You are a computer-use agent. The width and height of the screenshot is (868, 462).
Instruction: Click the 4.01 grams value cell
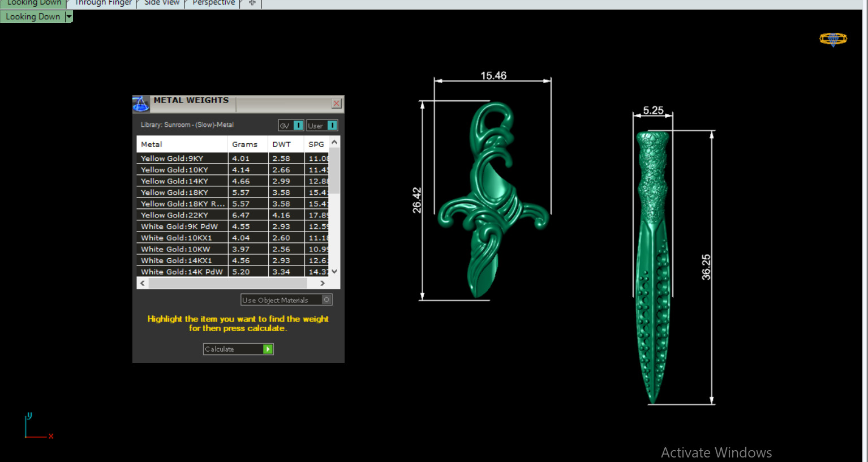pos(248,159)
